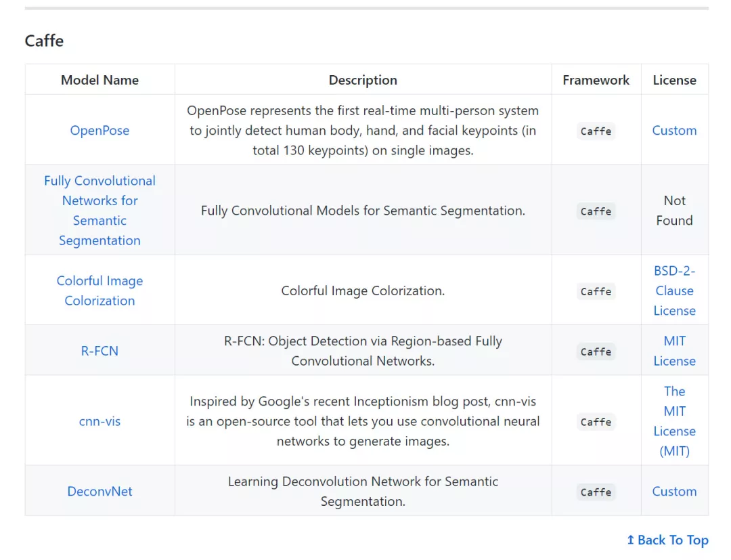
Task: Click the Model Name column header
Action: 99,80
